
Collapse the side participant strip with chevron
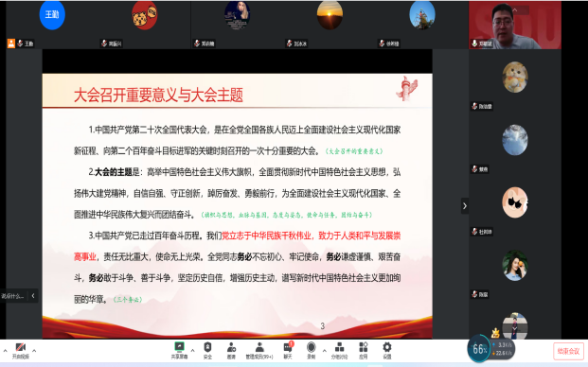(465, 205)
